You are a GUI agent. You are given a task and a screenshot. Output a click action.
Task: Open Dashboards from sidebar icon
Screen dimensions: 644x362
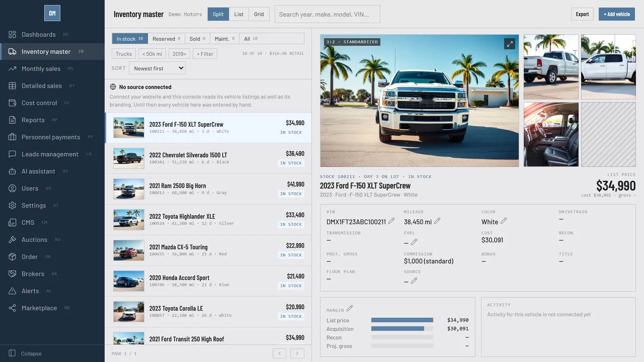[12, 35]
